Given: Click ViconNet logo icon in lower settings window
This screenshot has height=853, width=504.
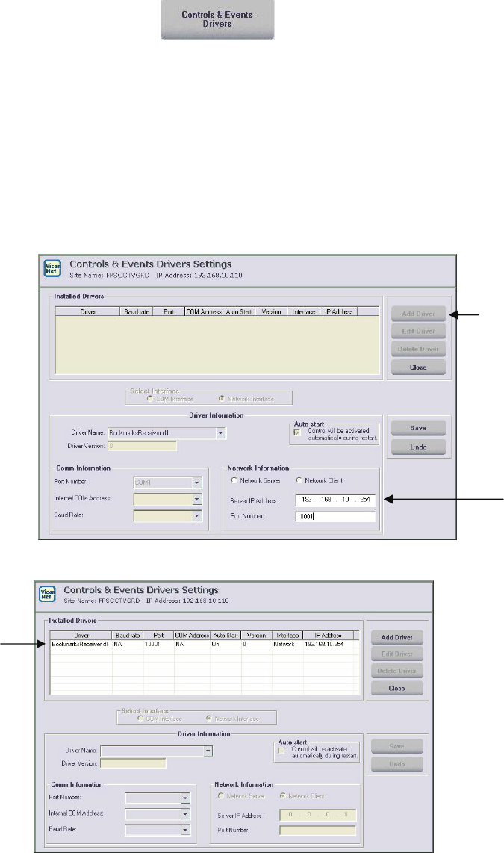Looking at the screenshot, I should tap(48, 594).
